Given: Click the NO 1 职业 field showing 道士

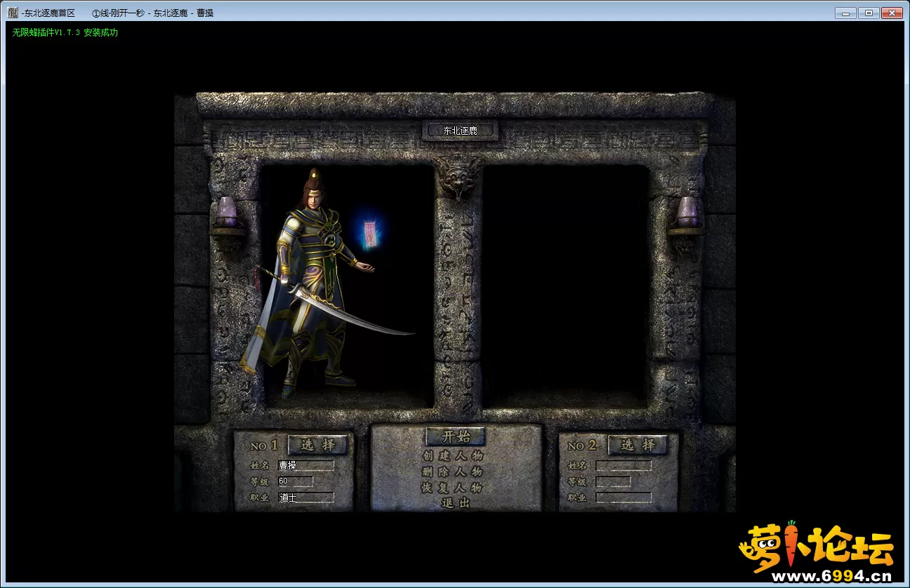Looking at the screenshot, I should pos(305,497).
